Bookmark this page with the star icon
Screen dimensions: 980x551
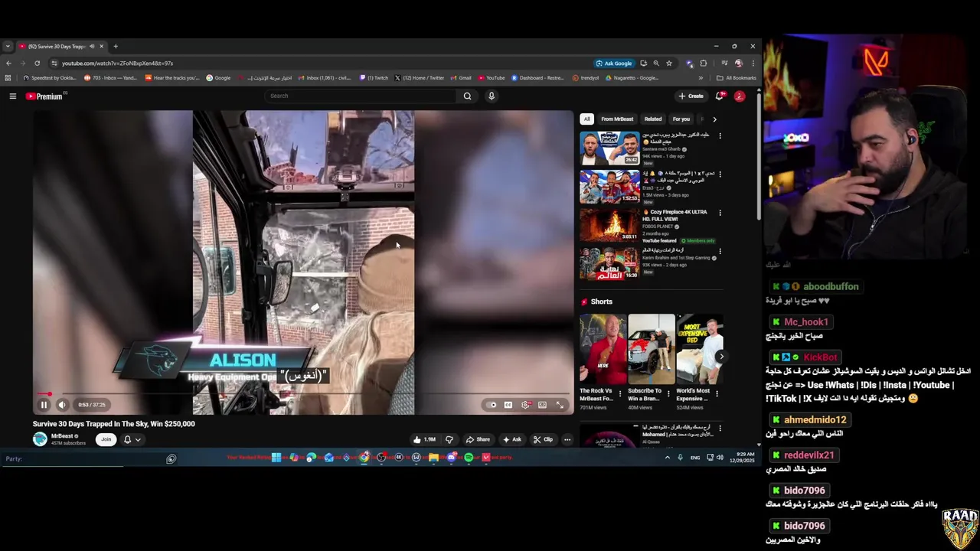click(668, 64)
